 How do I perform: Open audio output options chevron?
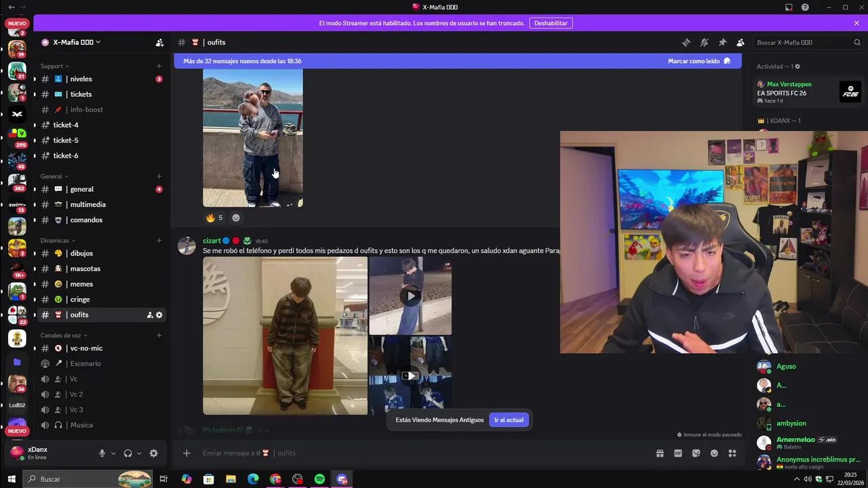[139, 453]
